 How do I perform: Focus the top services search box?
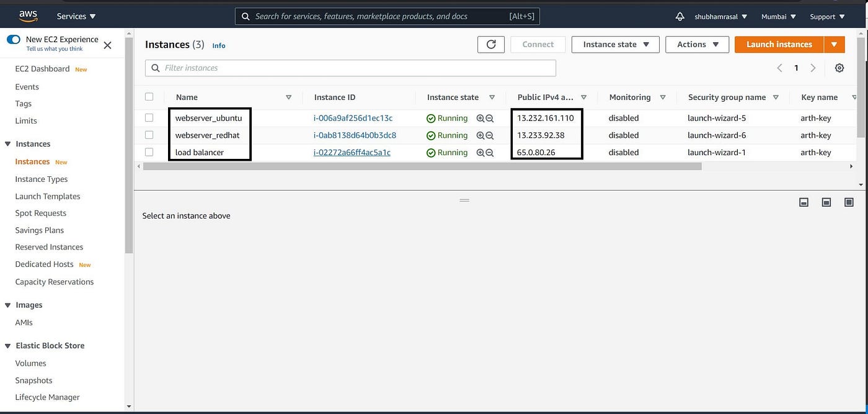coord(387,16)
